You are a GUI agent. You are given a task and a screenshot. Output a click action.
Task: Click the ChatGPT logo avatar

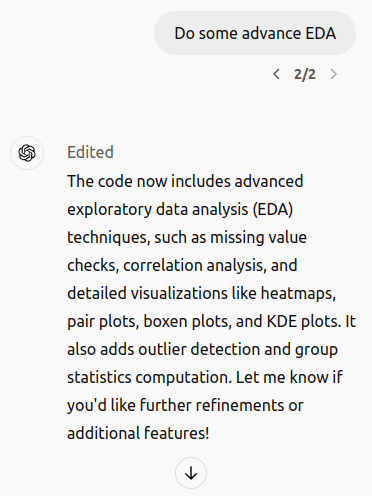click(27, 153)
